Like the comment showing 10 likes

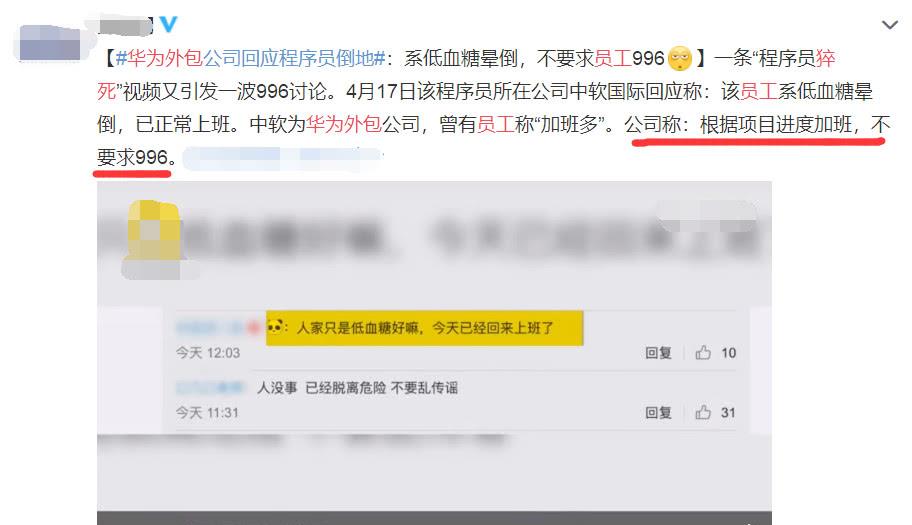703,352
